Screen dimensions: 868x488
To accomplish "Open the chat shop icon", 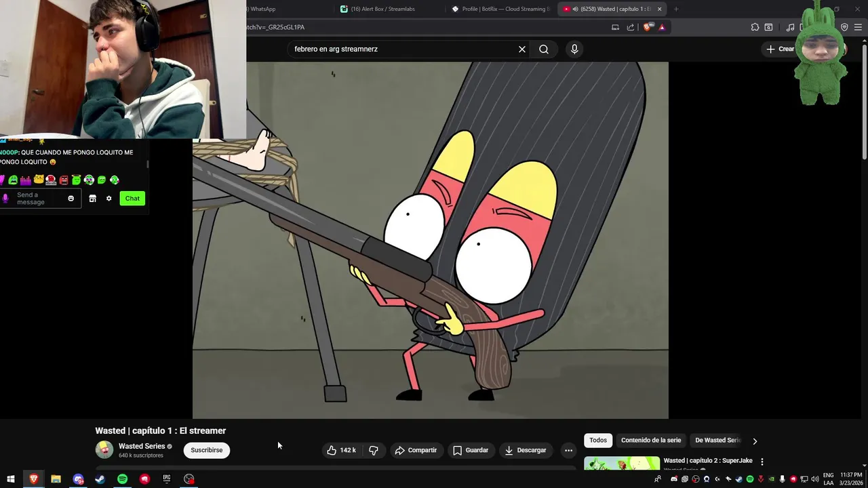I will [93, 199].
